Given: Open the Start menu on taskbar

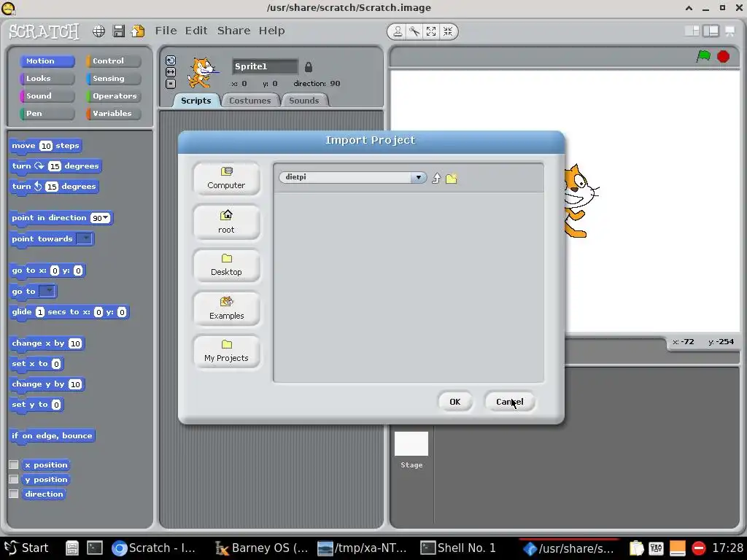Looking at the screenshot, I should (27, 548).
